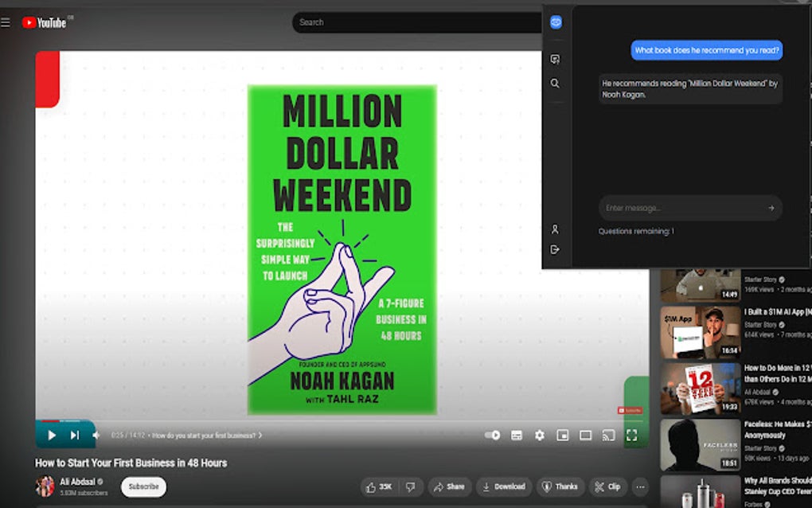Viewport: 812px width, 508px height.
Task: Click the user message 'What book does he recommend'
Action: point(706,50)
